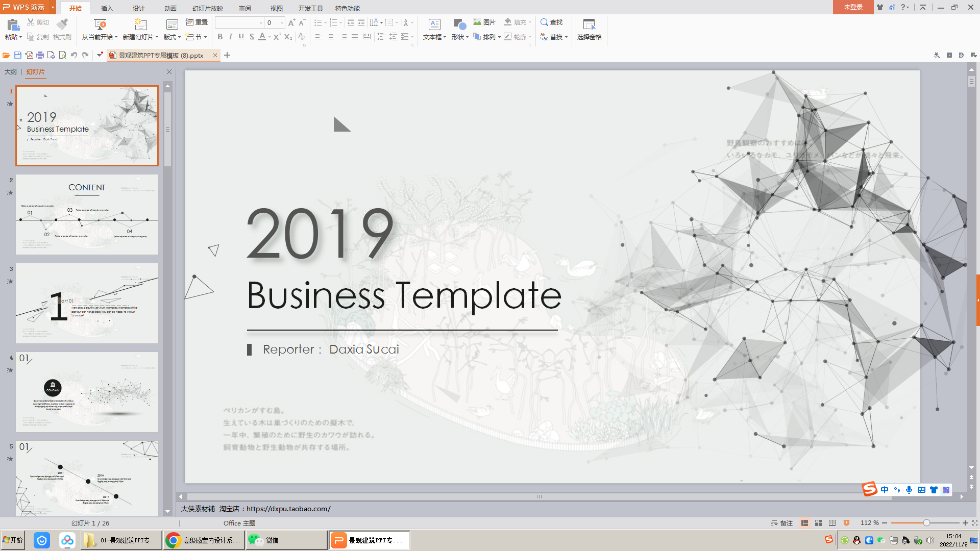This screenshot has height=551, width=980.
Task: Toggle Underline formatting
Action: (241, 37)
